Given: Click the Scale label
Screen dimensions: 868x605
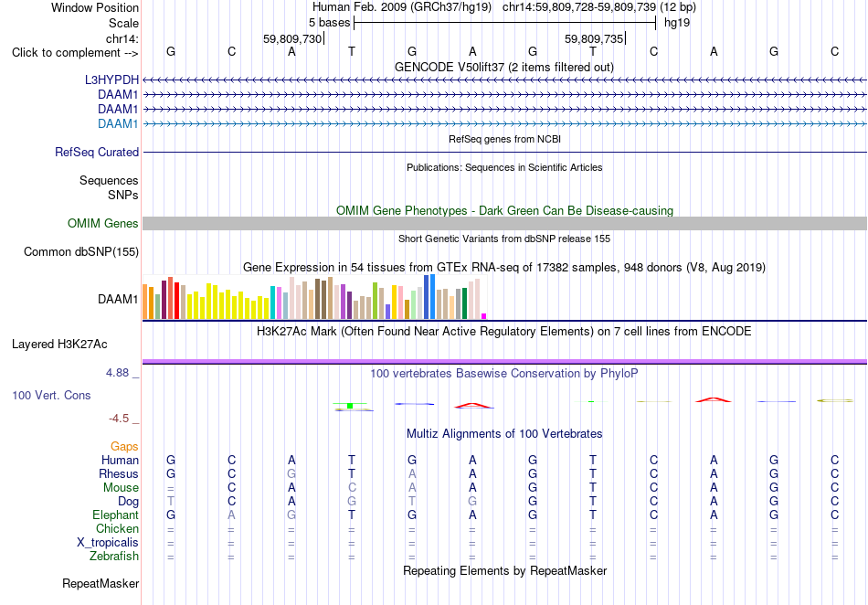Looking at the screenshot, I should (x=123, y=23).
